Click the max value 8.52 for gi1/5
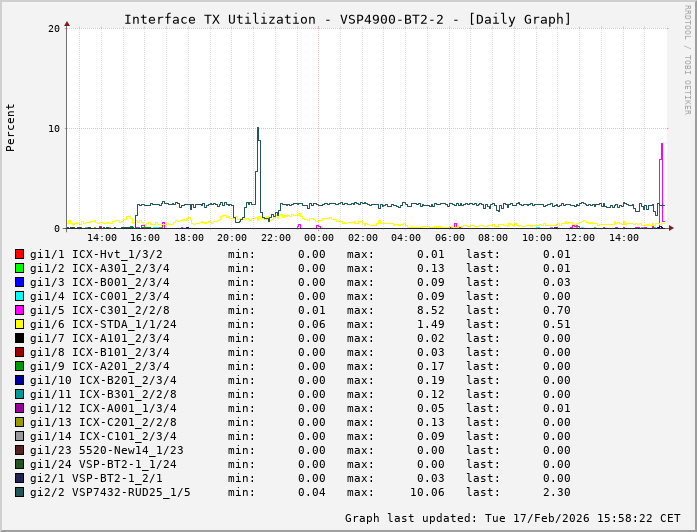Viewport: 697px width, 532px height. tap(430, 311)
